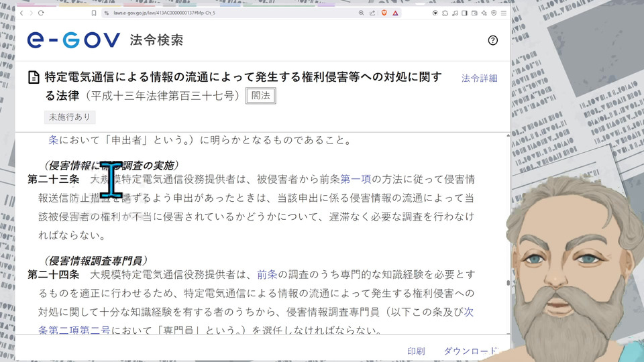Open the VPN shield icon
Screen dimensions: 644x362
(x=494, y=13)
